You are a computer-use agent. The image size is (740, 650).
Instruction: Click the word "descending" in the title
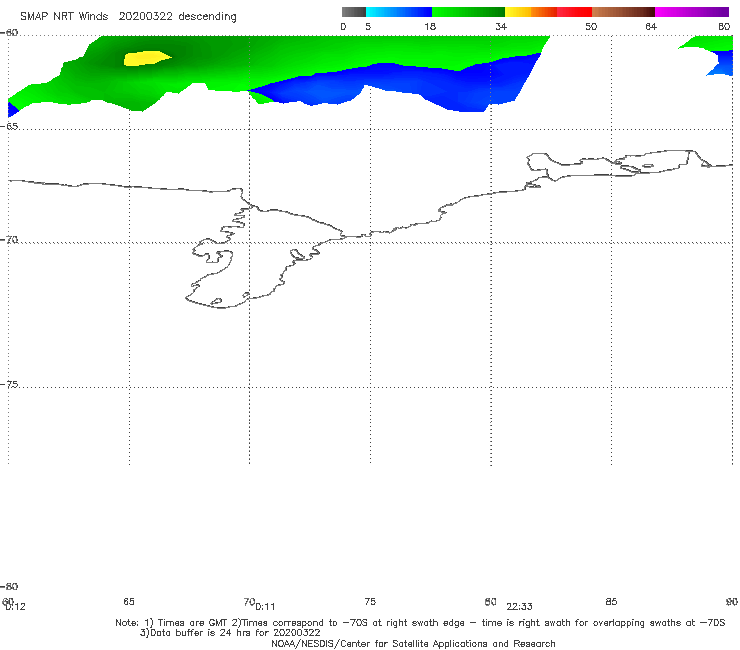208,17
